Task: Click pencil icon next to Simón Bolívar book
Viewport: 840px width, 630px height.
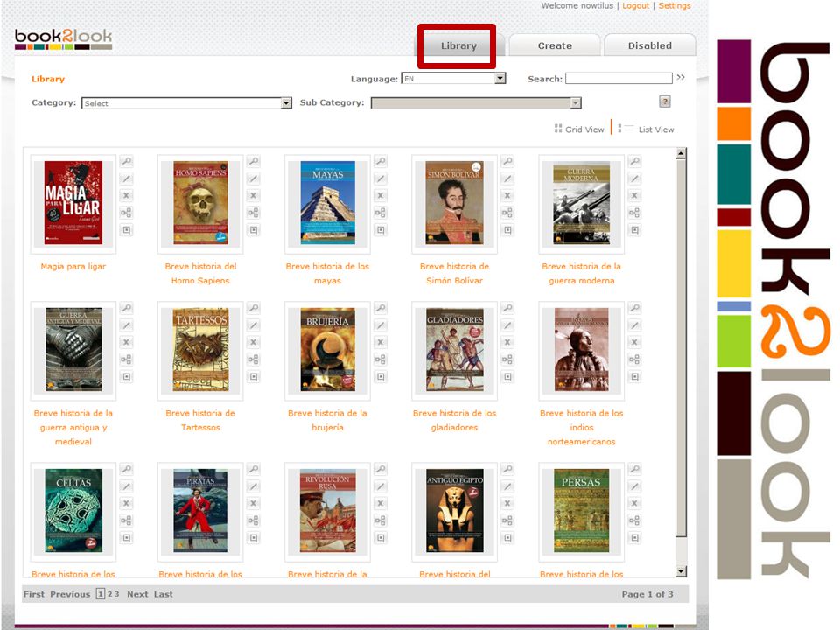Action: point(507,178)
